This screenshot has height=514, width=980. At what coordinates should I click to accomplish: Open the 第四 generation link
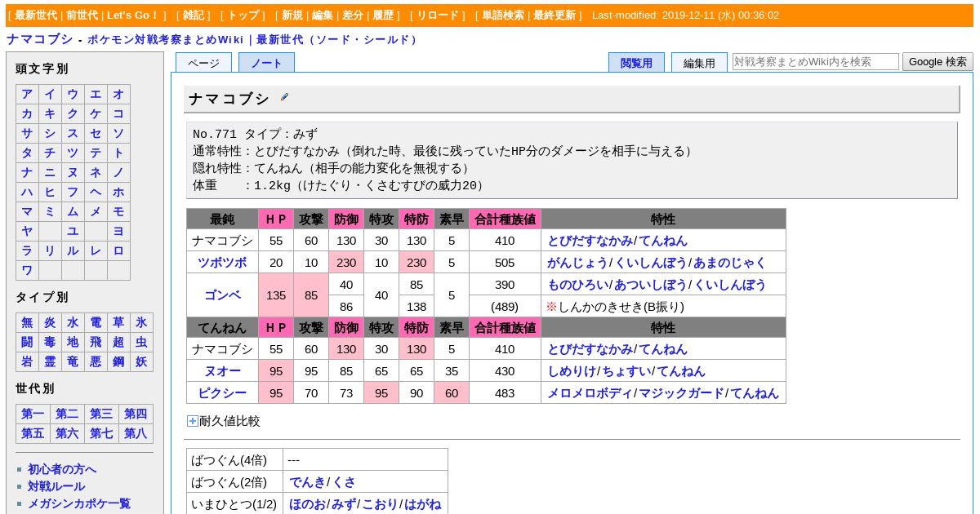[136, 414]
